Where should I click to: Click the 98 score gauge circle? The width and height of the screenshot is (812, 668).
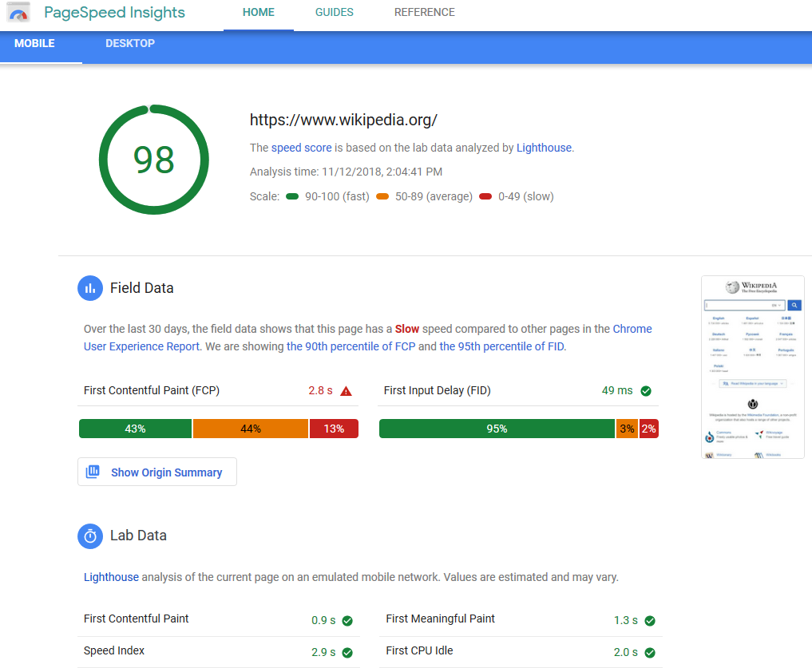tap(154, 160)
